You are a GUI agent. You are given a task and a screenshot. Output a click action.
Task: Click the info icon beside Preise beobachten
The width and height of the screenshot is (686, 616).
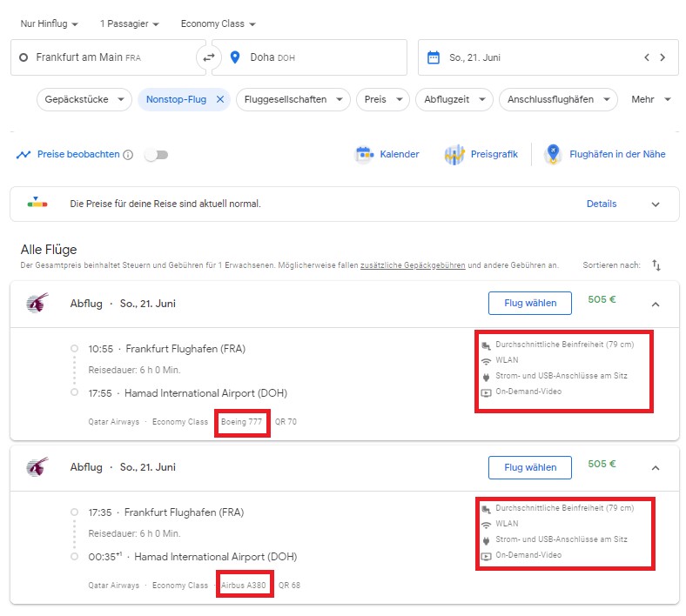(128, 155)
